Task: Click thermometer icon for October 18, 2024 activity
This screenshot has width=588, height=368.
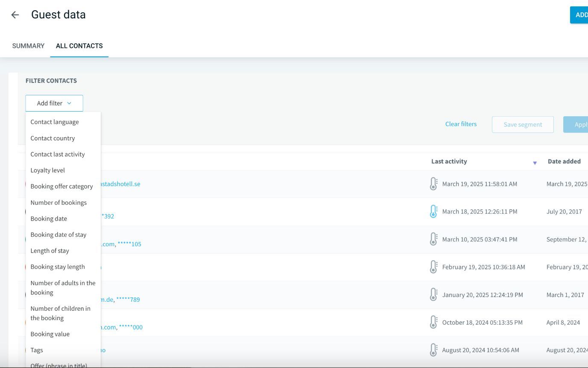Action: tap(433, 322)
